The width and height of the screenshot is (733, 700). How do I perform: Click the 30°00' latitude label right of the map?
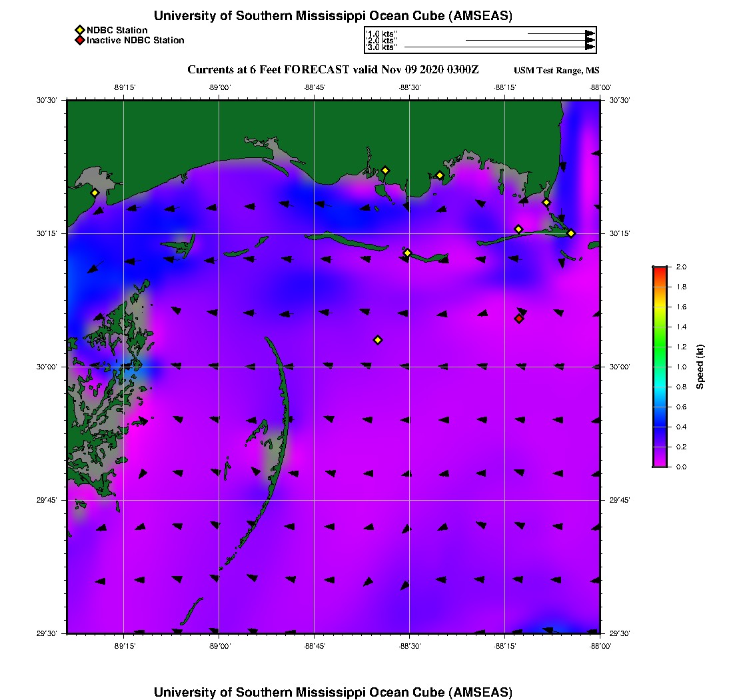620,367
